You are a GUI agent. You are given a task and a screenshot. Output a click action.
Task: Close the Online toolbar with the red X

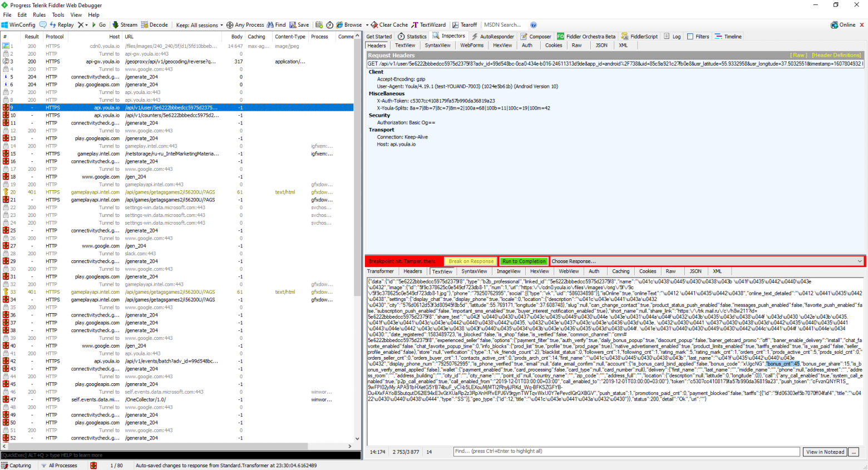click(862, 25)
